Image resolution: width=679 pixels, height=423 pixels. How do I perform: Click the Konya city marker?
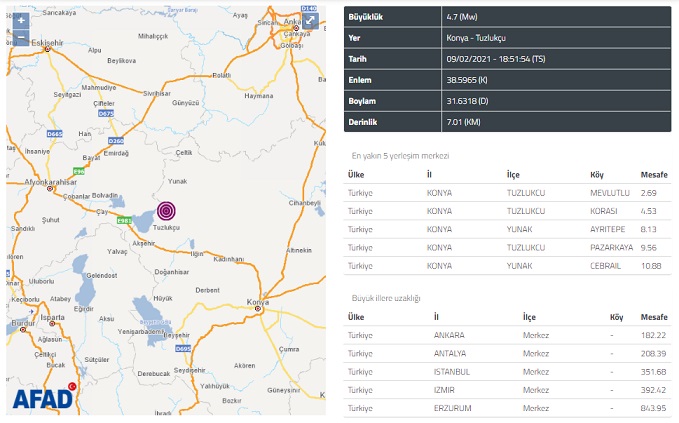pos(259,309)
